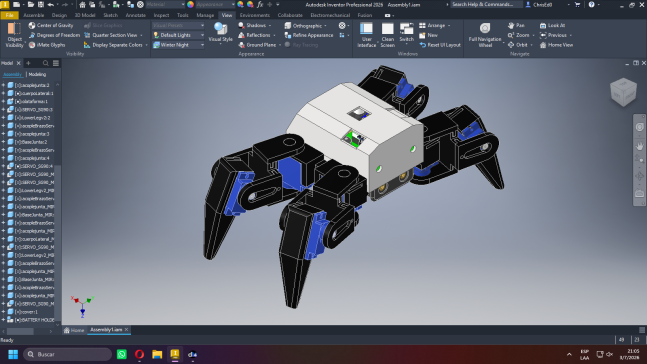Activate Clean Screen mode
The width and height of the screenshot is (647, 364).
click(x=387, y=35)
